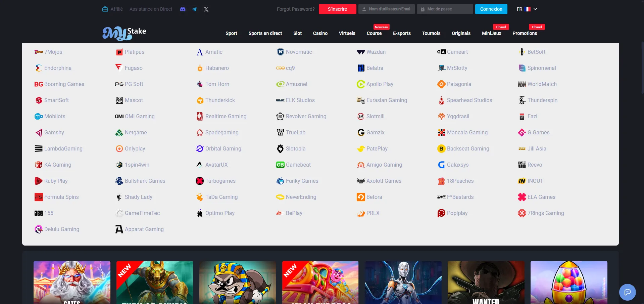Select the PG Soft provider
The width and height of the screenshot is (644, 304).
[x=129, y=84]
